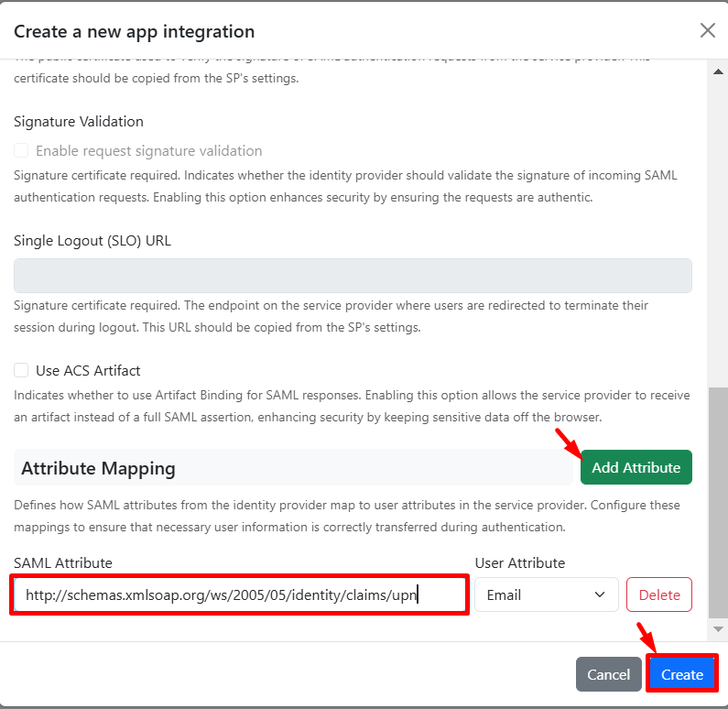Click the 'Create a new app integration' title

pos(134,31)
